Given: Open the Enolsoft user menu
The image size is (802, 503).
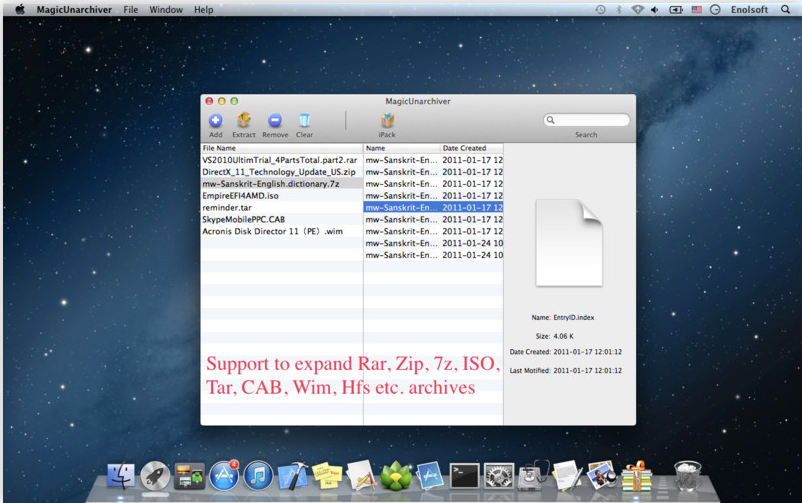Looking at the screenshot, I should 749,9.
